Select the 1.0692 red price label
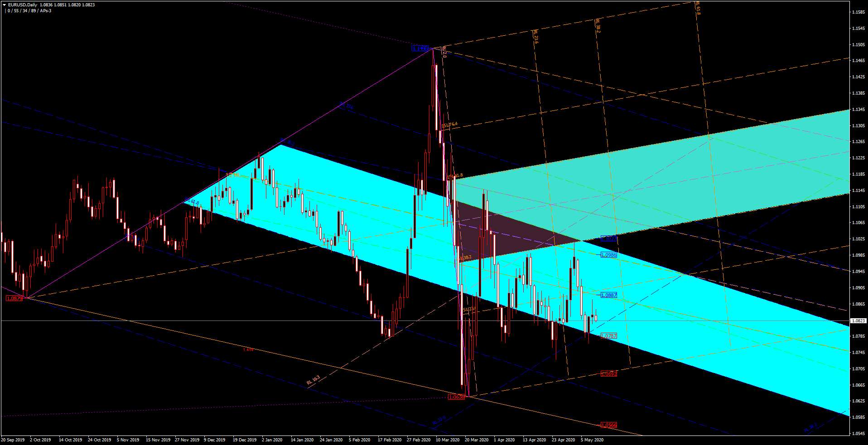Screen dimensions: 868x445 608,374
